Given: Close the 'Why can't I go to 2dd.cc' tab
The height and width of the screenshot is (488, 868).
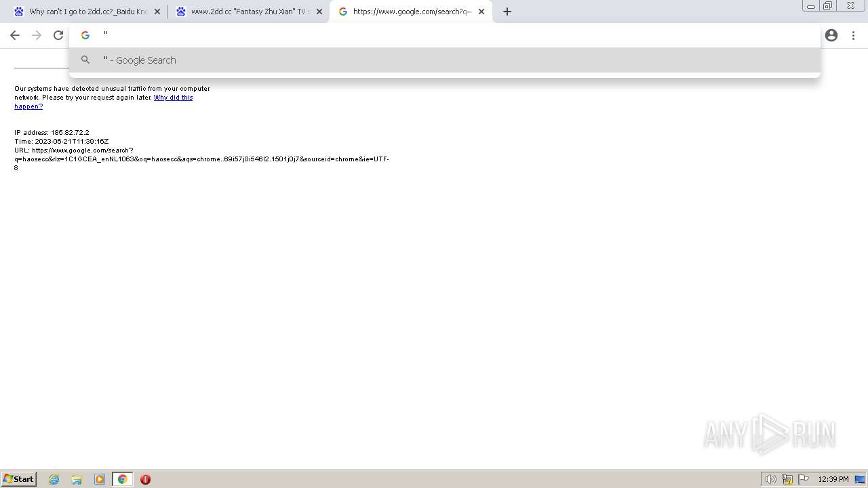Looking at the screenshot, I should pos(157,12).
